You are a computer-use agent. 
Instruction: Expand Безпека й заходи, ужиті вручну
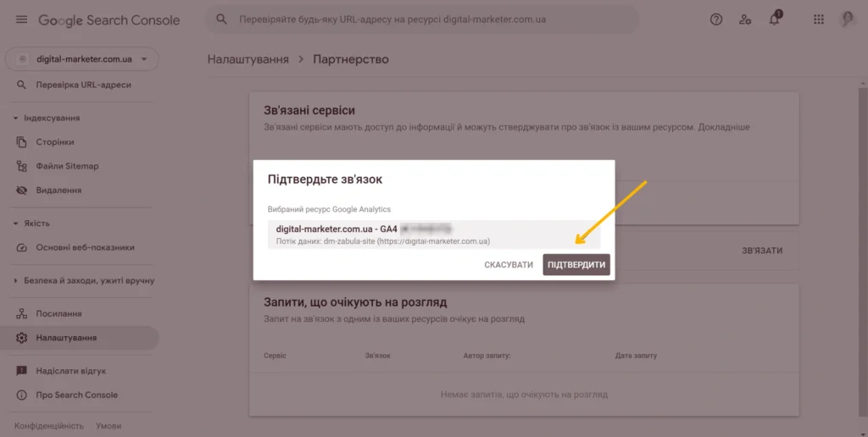click(x=16, y=280)
